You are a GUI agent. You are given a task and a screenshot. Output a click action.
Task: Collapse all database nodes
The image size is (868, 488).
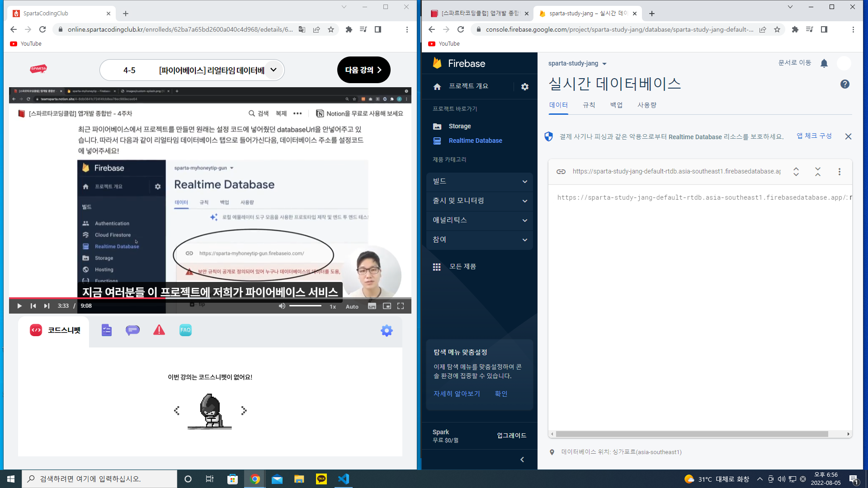click(x=818, y=172)
